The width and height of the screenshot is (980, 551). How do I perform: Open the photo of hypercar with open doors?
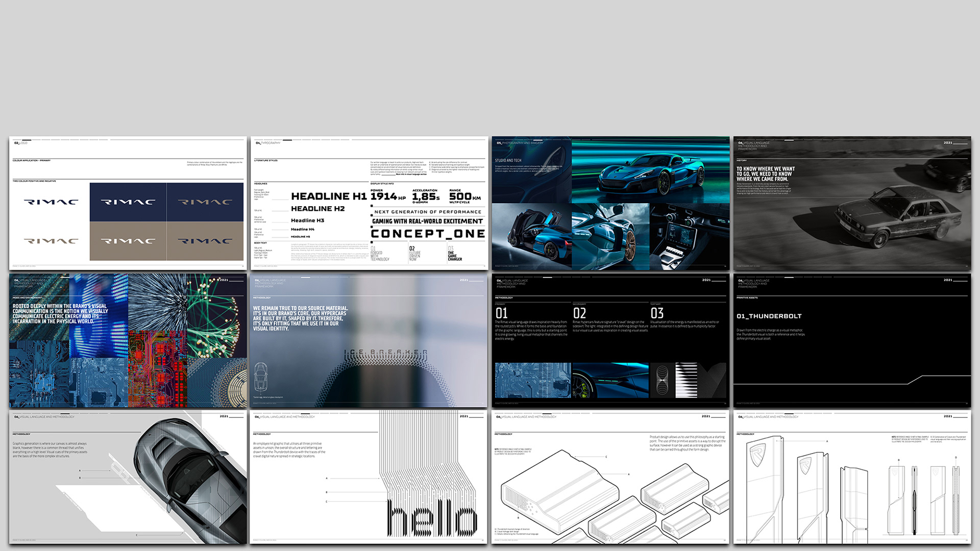532,237
